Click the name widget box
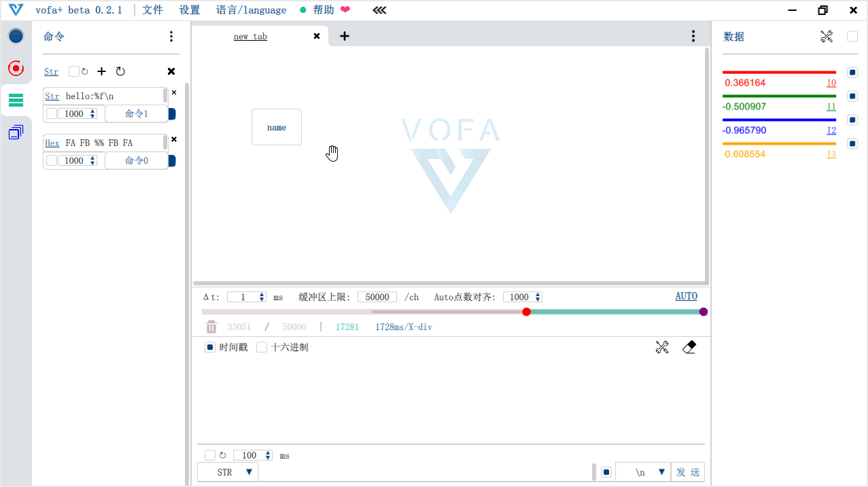 point(277,127)
